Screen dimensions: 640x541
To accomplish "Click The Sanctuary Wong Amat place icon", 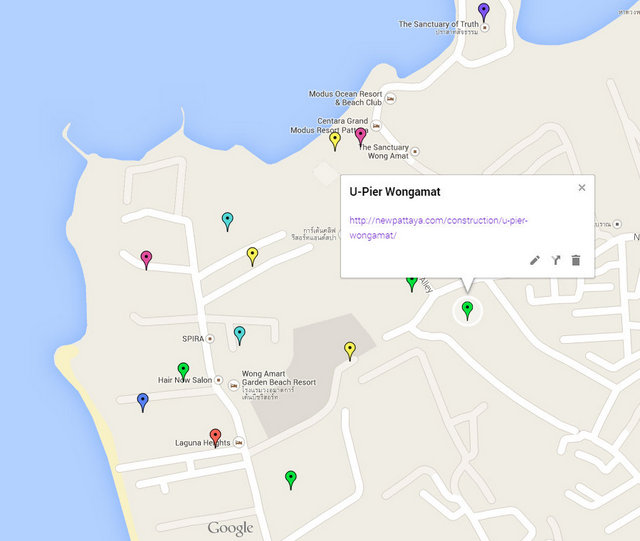I will (x=415, y=151).
